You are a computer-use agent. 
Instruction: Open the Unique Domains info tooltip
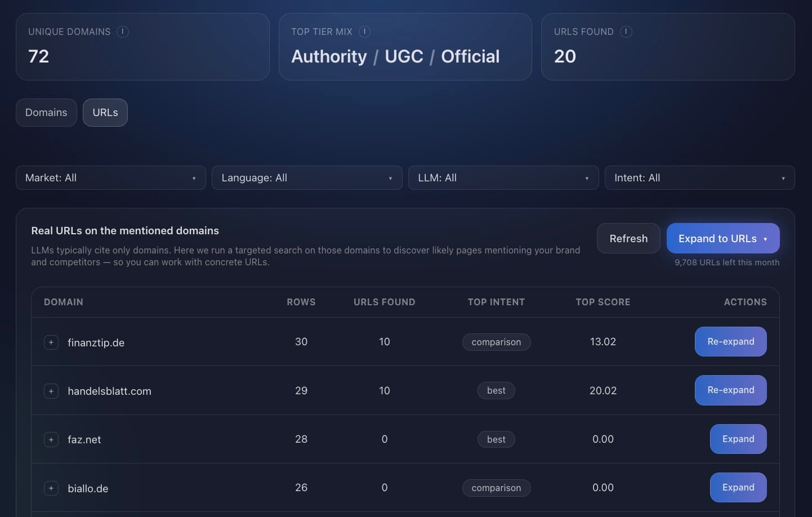(123, 32)
